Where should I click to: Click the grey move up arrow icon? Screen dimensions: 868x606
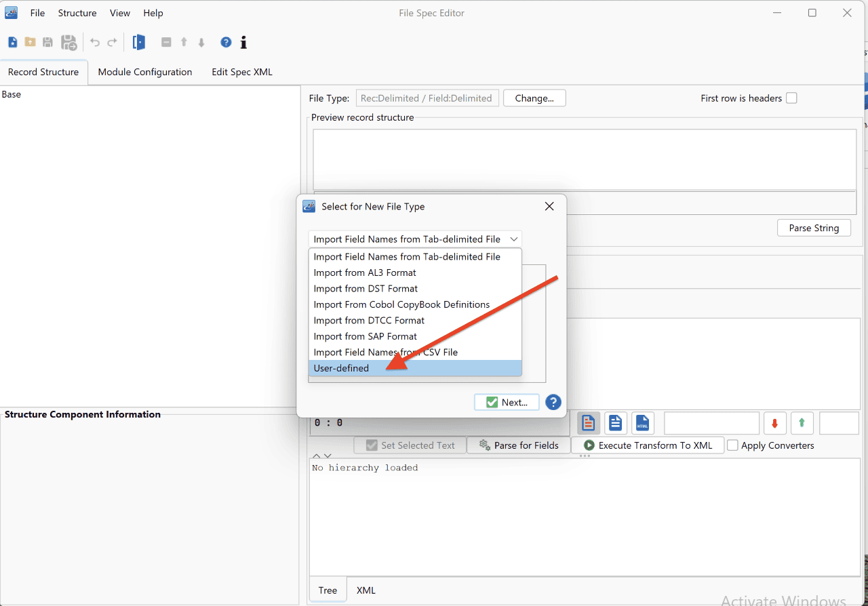(x=184, y=43)
